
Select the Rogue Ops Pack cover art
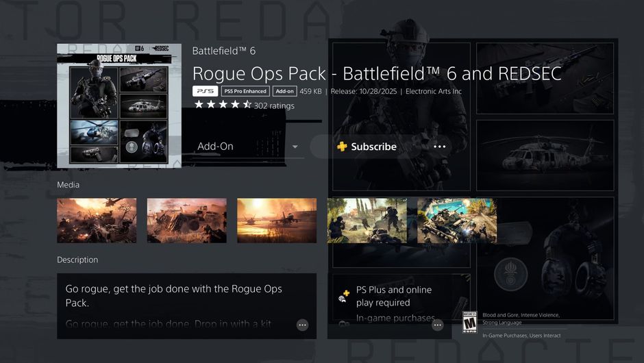119,105
